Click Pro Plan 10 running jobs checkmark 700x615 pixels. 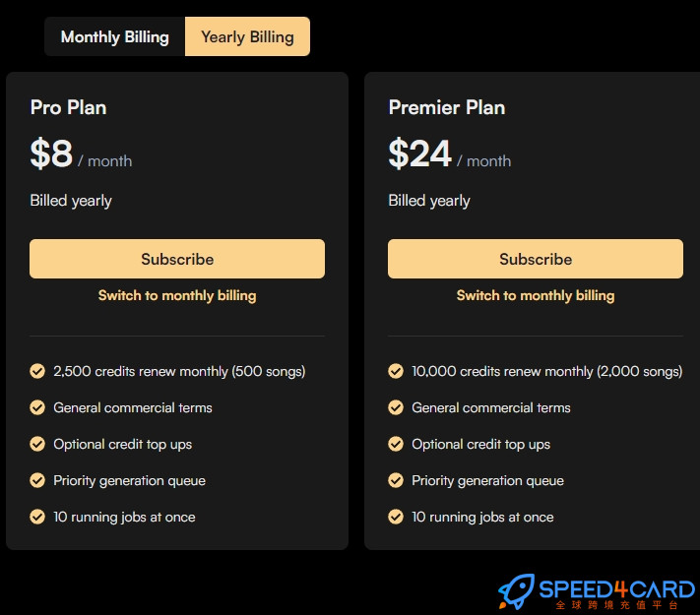[37, 517]
